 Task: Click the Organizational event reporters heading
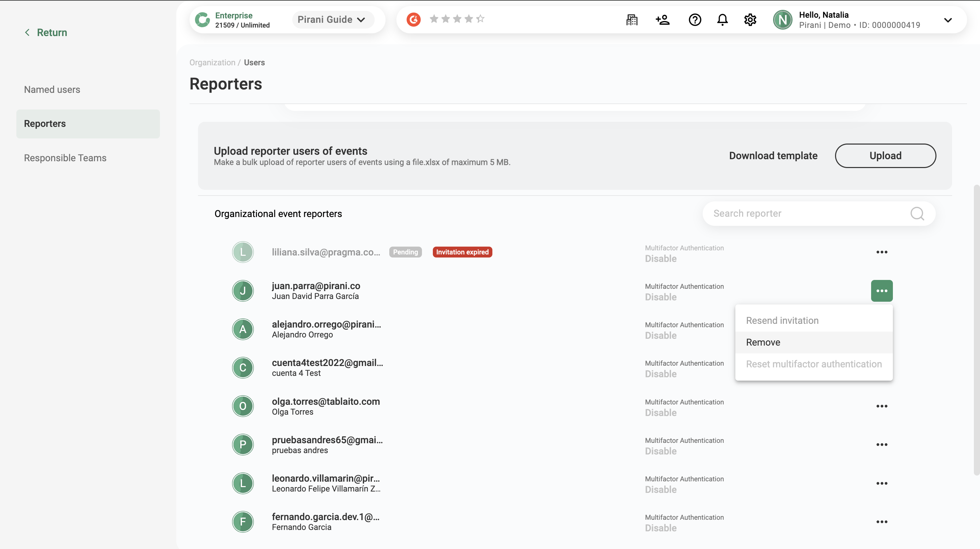(278, 214)
